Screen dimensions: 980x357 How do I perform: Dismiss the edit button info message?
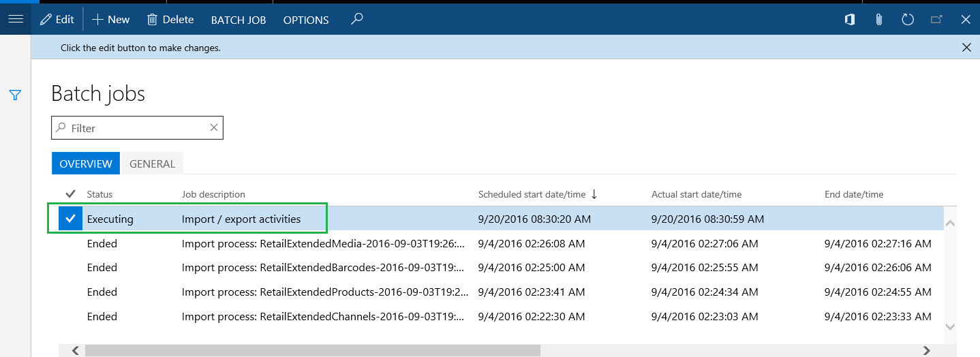click(966, 47)
